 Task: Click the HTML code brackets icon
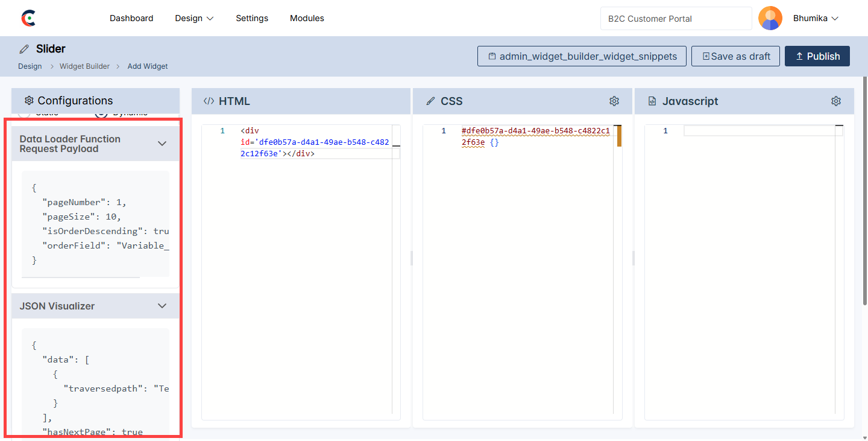(x=209, y=101)
